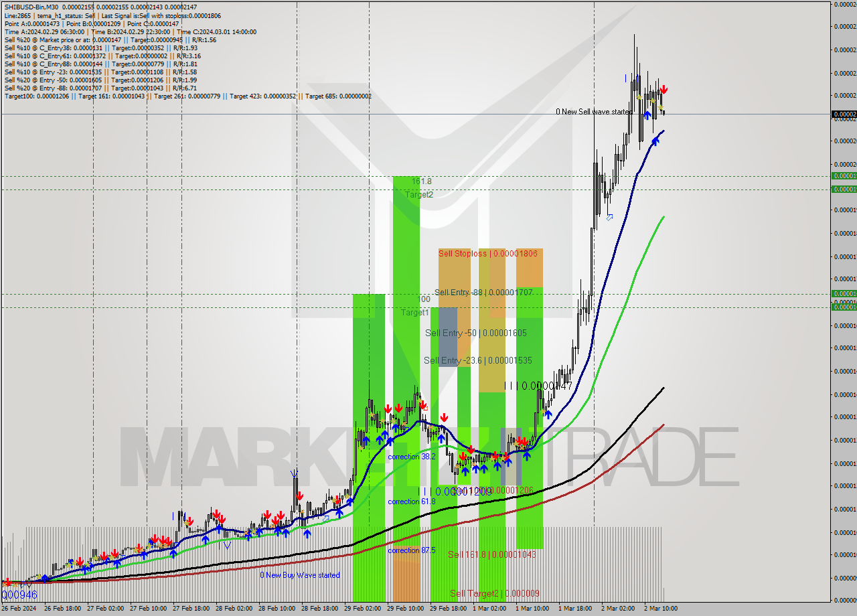Click the '28 Feb 18:00' time axis label
This screenshot has width=857, height=616.
point(319,609)
